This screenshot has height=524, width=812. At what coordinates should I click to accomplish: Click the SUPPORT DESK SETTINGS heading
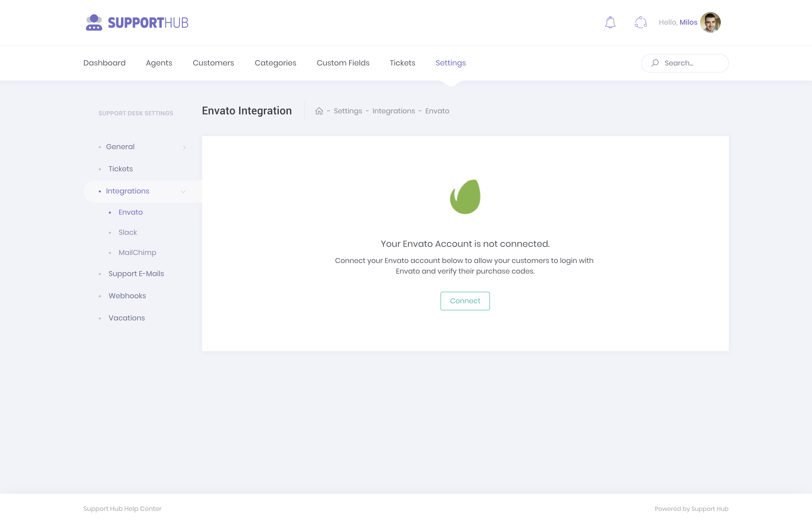[136, 113]
